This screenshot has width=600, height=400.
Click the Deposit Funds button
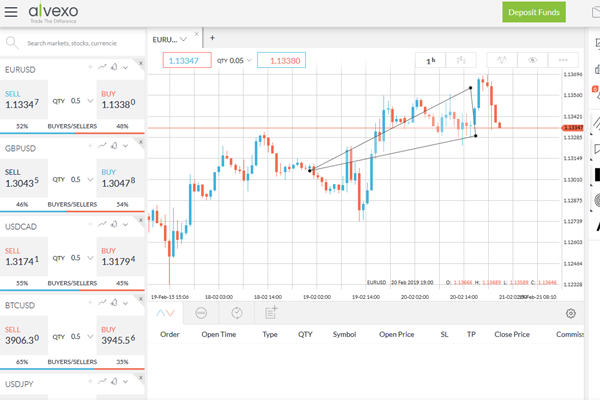coord(534,12)
